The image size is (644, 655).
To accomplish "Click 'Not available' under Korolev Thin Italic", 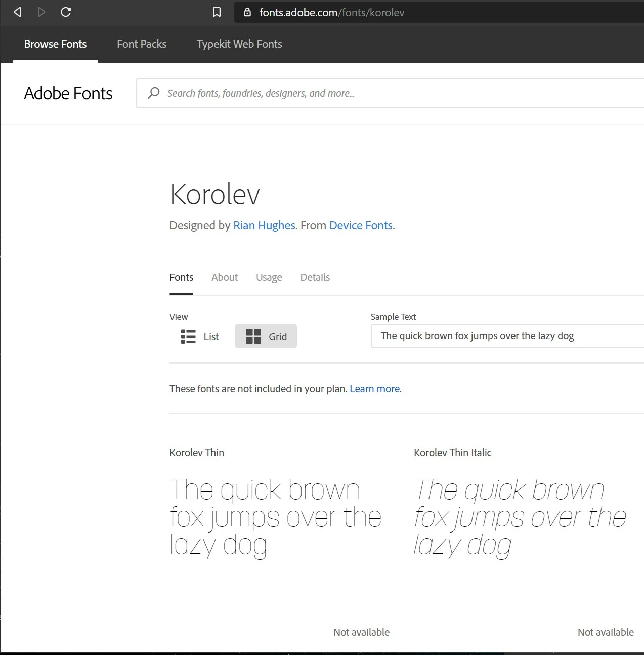I will pyautogui.click(x=606, y=632).
